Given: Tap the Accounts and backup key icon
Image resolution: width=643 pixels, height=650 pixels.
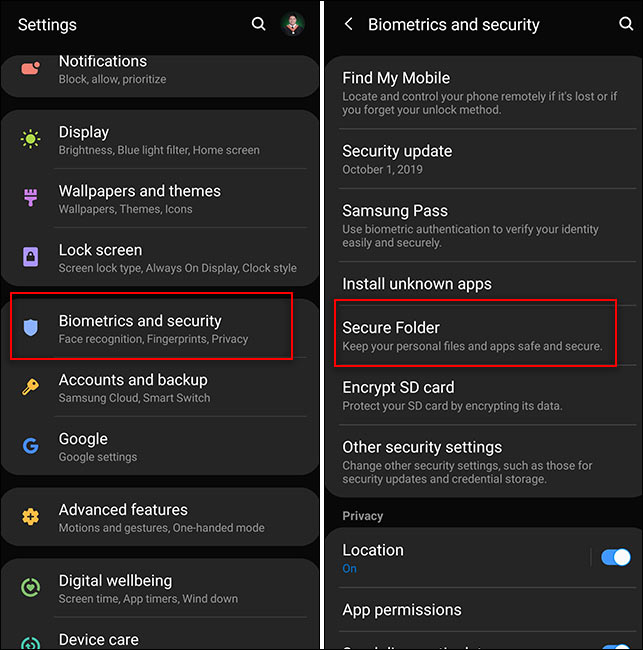Looking at the screenshot, I should (x=30, y=387).
